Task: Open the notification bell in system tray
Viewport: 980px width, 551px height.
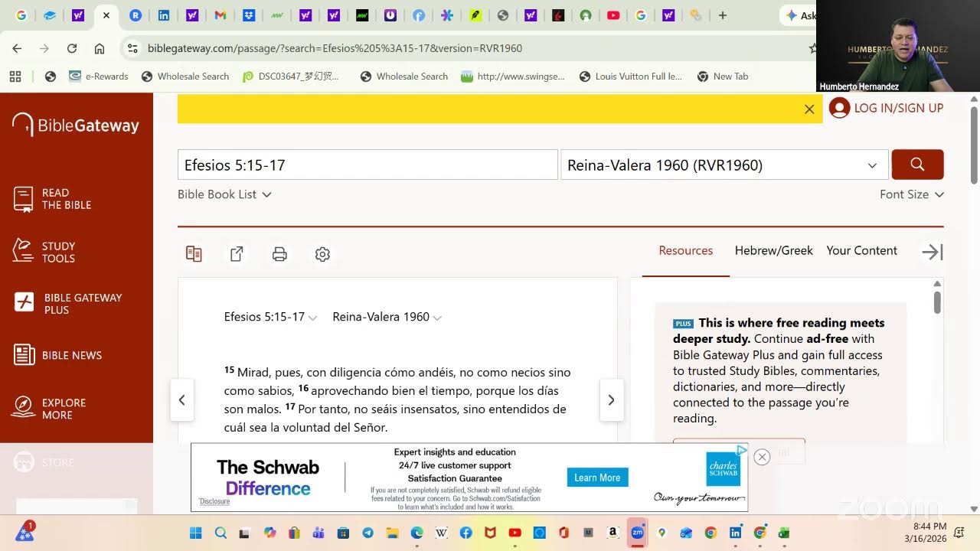Action: point(959,533)
